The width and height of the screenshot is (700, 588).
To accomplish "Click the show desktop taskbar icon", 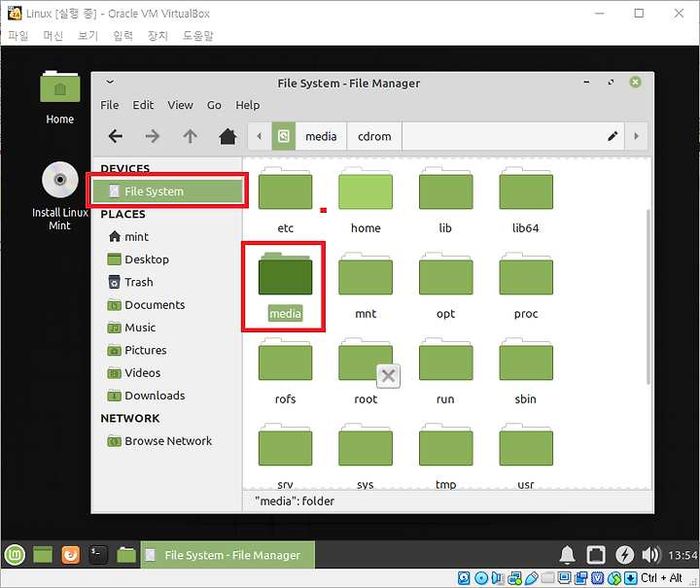I will tap(43, 555).
